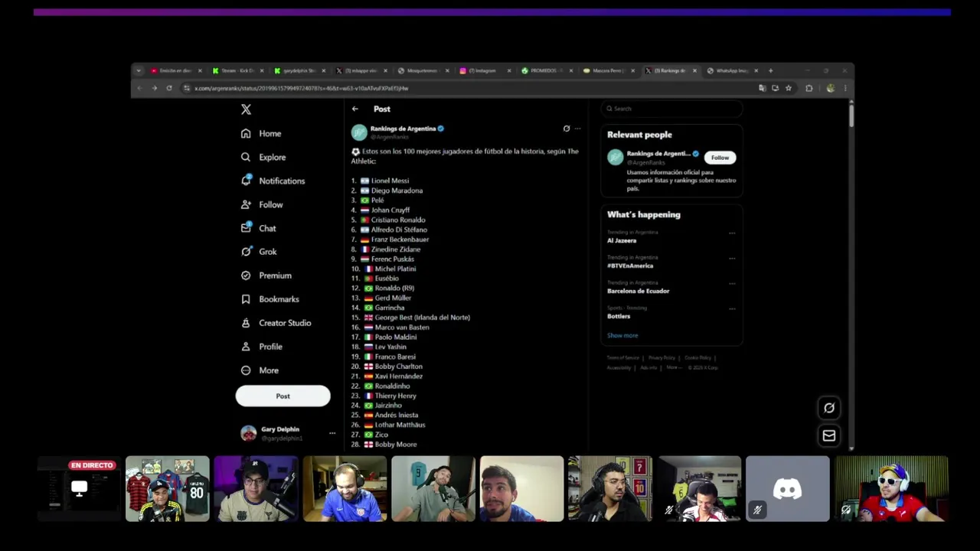Click the white Post button
Viewport: 980px width, 551px height.
pyautogui.click(x=283, y=396)
